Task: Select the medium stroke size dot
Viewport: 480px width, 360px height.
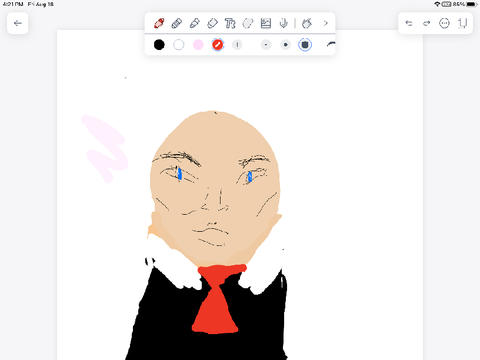Action: (285, 45)
